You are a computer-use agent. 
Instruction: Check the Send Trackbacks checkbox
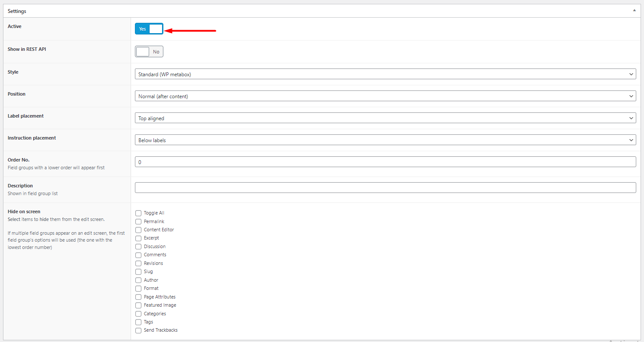pyautogui.click(x=138, y=330)
